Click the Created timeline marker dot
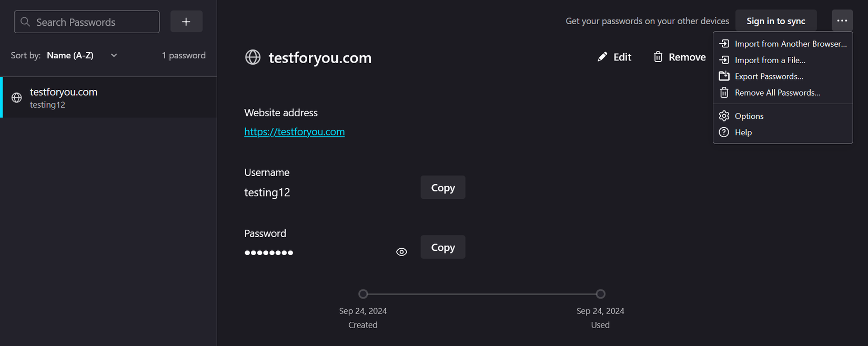 363,294
